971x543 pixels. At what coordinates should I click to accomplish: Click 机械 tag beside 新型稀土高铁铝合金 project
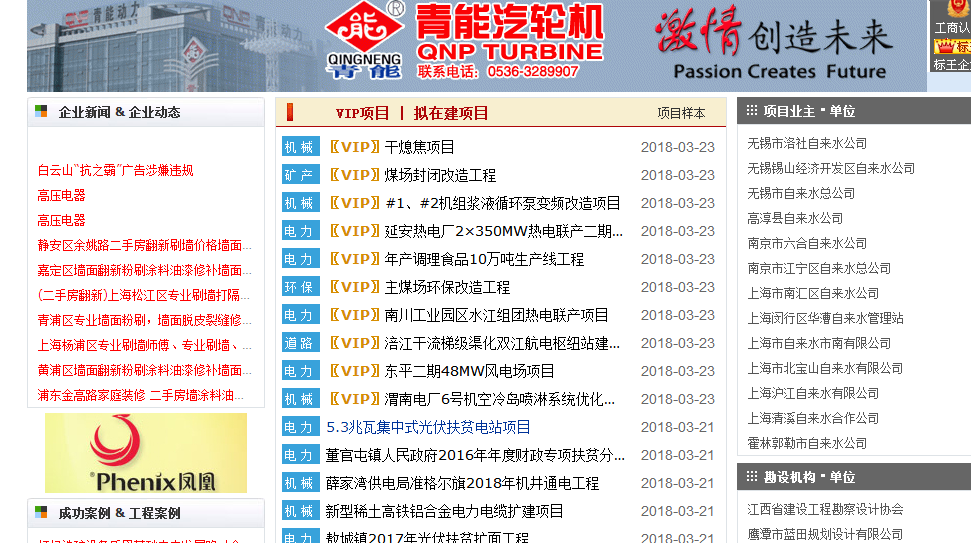pyautogui.click(x=300, y=511)
